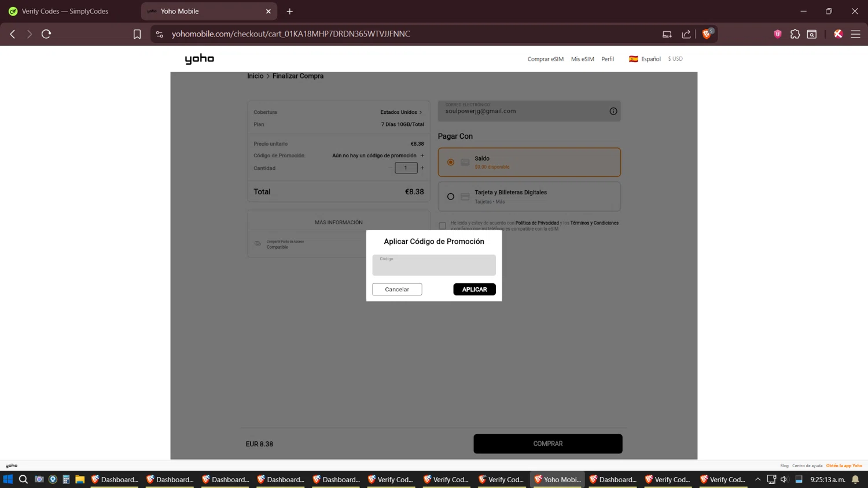
Task: Show hidden system tray icons
Action: click(x=757, y=479)
